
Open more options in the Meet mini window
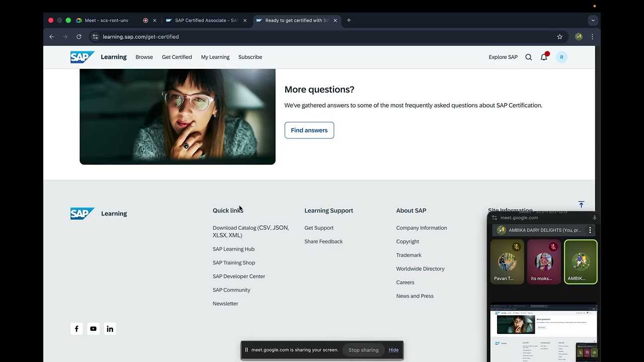coord(590,230)
